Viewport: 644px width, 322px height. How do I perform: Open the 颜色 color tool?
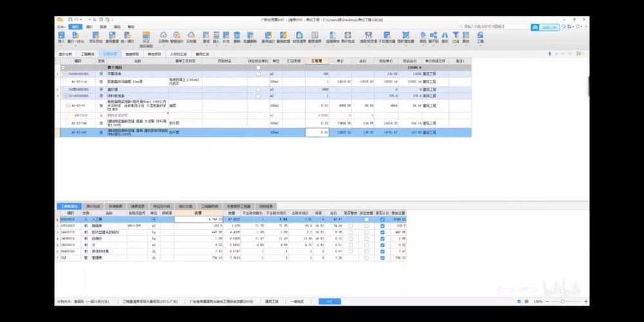coord(423,37)
